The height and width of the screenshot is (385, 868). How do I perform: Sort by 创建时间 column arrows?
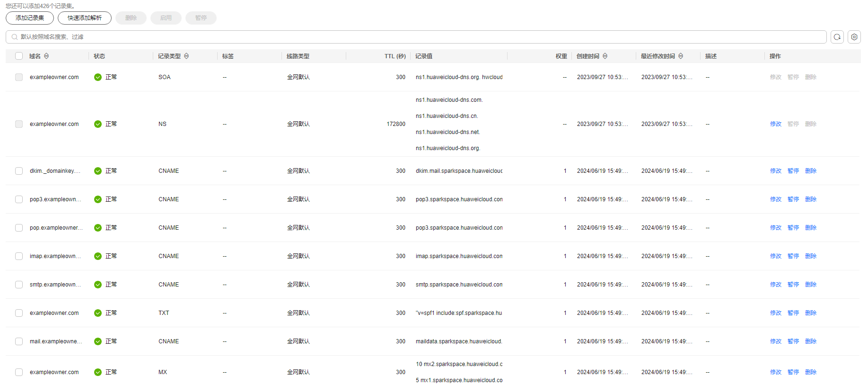(605, 56)
